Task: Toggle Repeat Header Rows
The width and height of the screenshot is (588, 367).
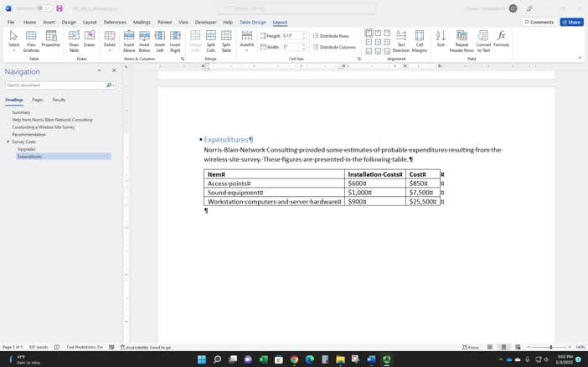Action: [x=462, y=40]
